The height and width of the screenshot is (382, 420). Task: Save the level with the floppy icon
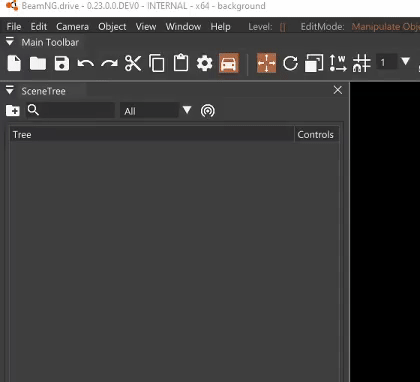[x=62, y=63]
